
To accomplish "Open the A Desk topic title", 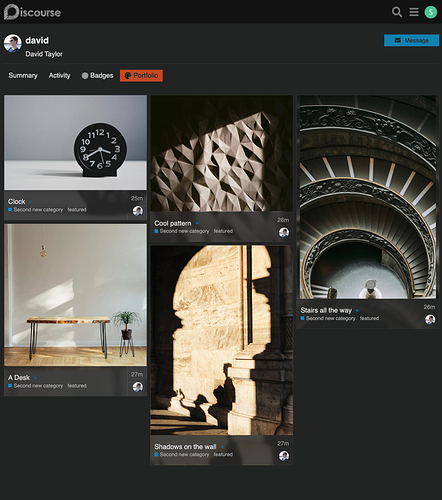I will tap(19, 378).
